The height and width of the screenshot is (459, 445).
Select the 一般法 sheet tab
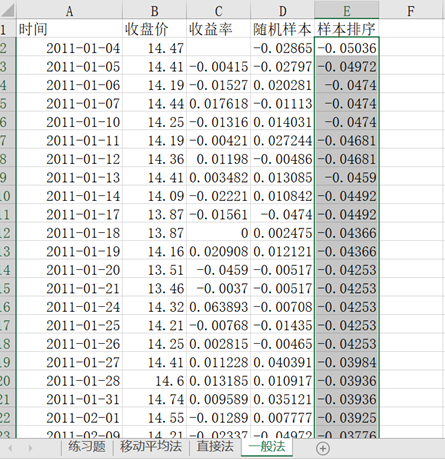pos(267,447)
